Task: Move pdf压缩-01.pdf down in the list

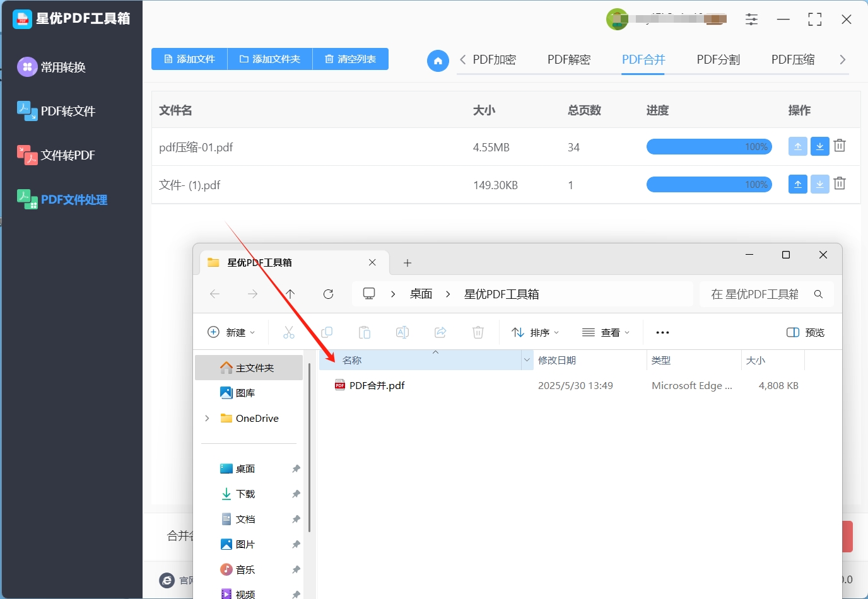Action: click(819, 146)
